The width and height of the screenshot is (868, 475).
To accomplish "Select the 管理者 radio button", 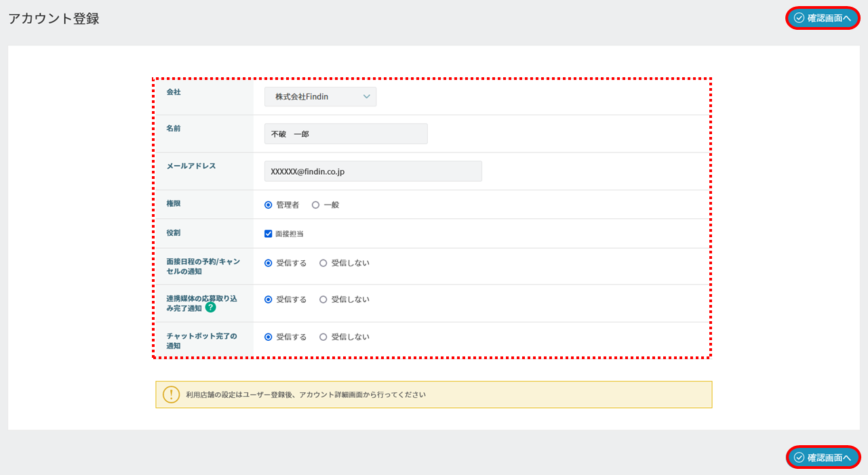I will (269, 205).
